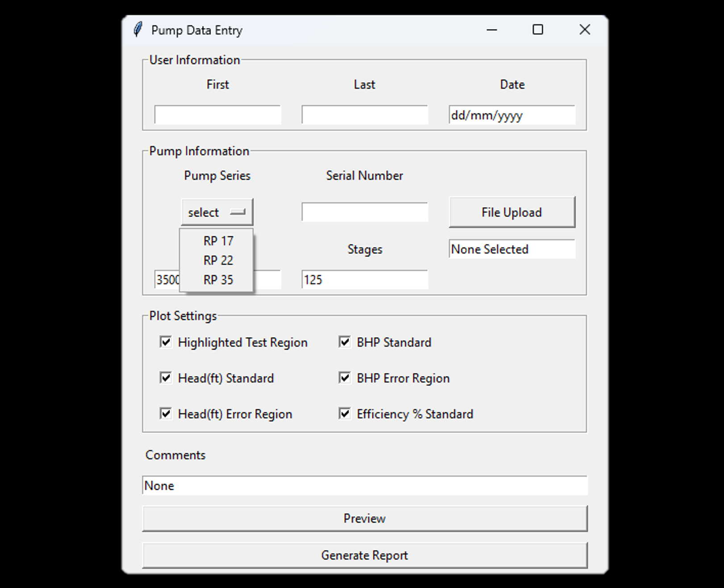This screenshot has height=588, width=724.
Task: Click the File Upload button
Action: tap(512, 212)
